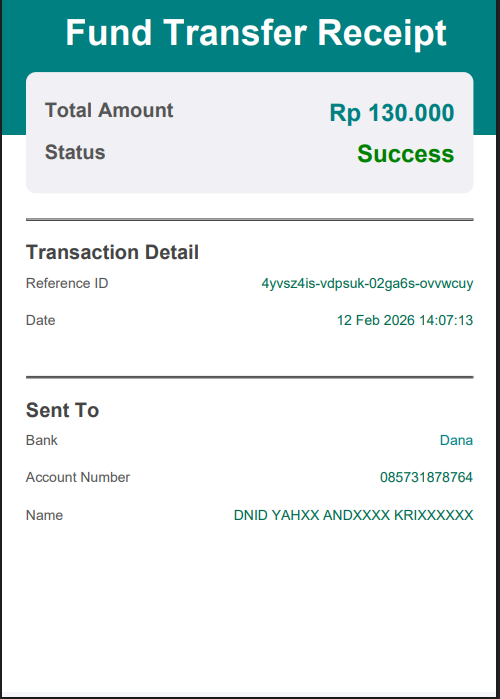Image resolution: width=500 pixels, height=699 pixels.
Task: Click the Success status text
Action: [406, 154]
